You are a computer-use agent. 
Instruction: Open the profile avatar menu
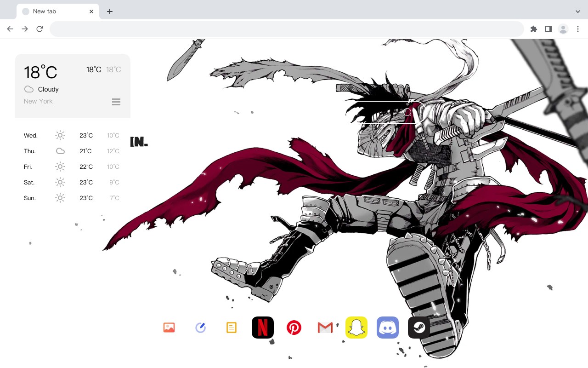tap(563, 29)
